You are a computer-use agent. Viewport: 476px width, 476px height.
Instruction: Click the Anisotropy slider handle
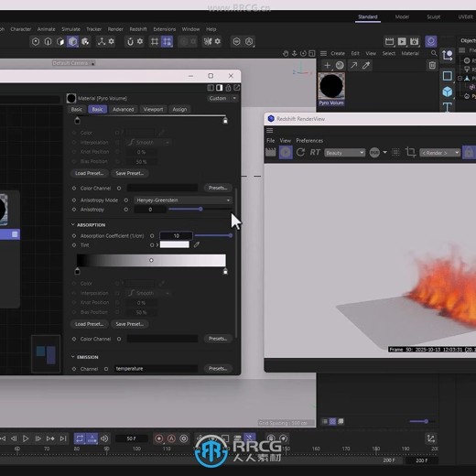200,209
